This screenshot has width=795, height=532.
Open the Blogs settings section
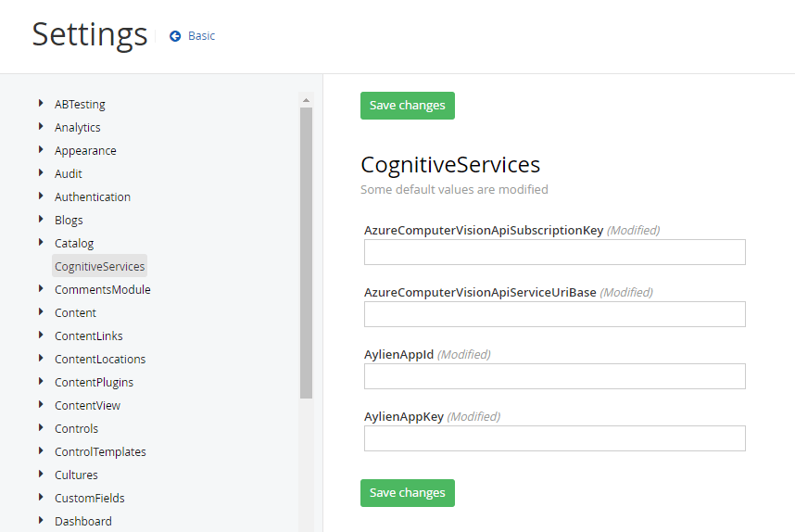click(x=69, y=221)
